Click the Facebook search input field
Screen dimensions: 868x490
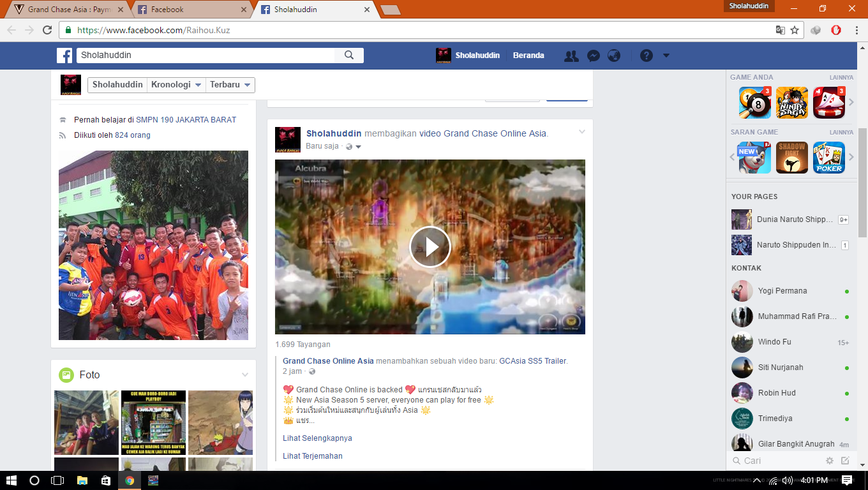coord(206,56)
